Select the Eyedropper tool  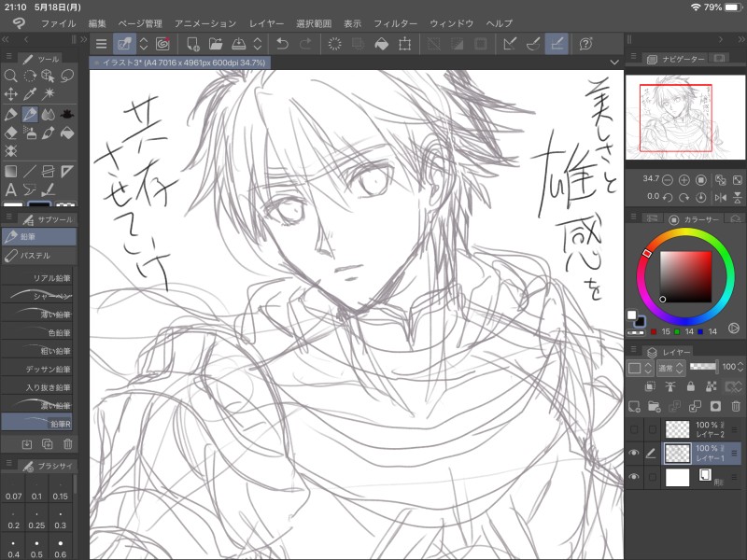[30, 94]
